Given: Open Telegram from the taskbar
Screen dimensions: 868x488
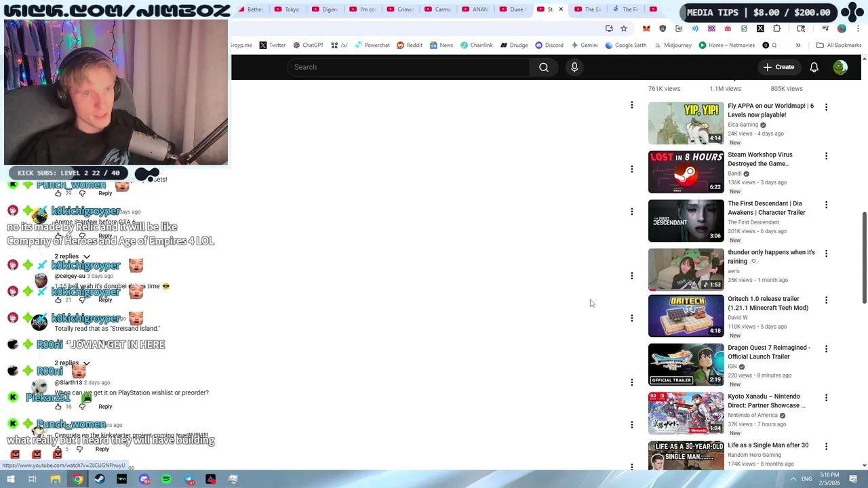Looking at the screenshot, I should 189,479.
